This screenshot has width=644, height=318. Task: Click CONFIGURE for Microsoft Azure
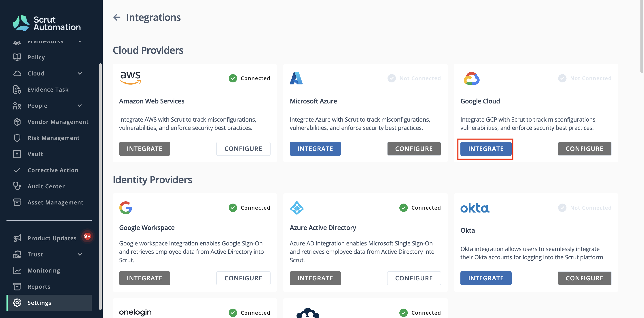point(414,149)
